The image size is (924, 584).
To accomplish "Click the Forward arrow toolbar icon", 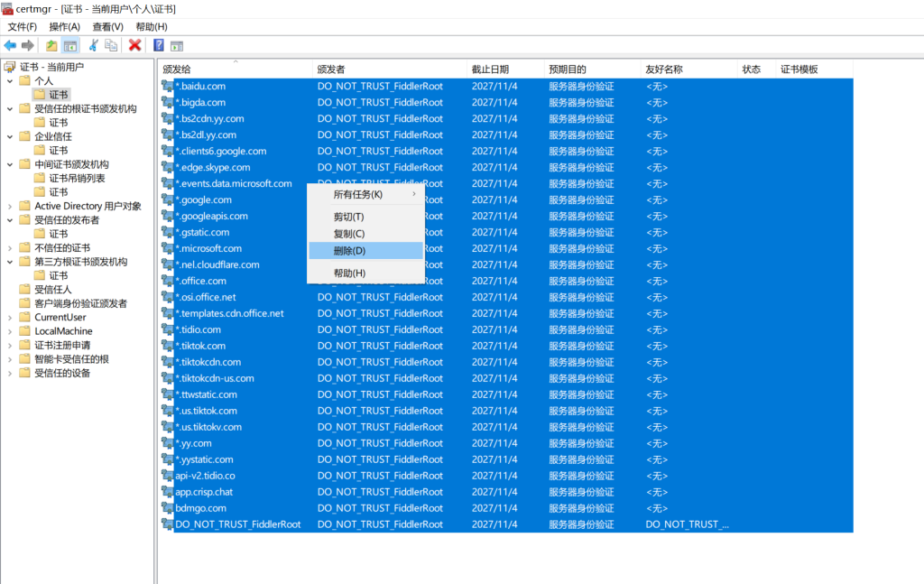I will point(27,45).
